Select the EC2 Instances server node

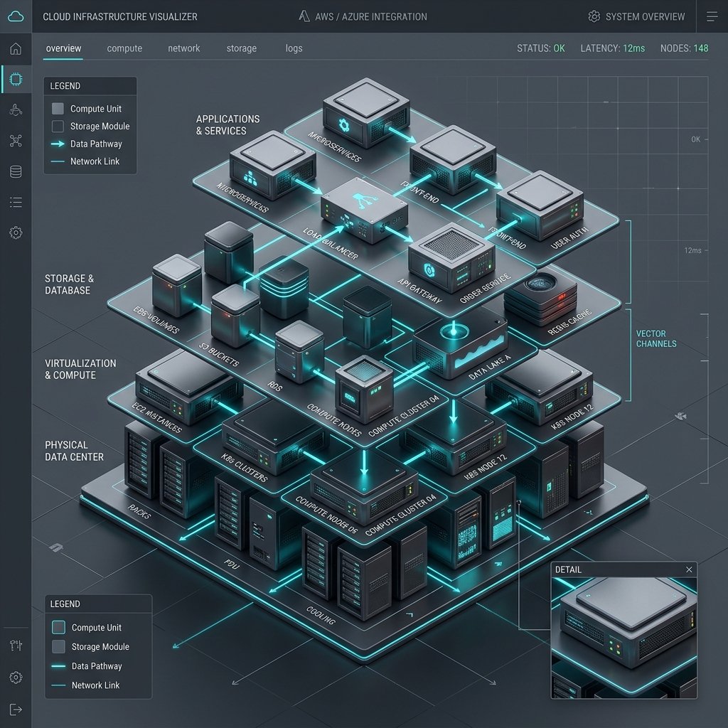(188, 387)
